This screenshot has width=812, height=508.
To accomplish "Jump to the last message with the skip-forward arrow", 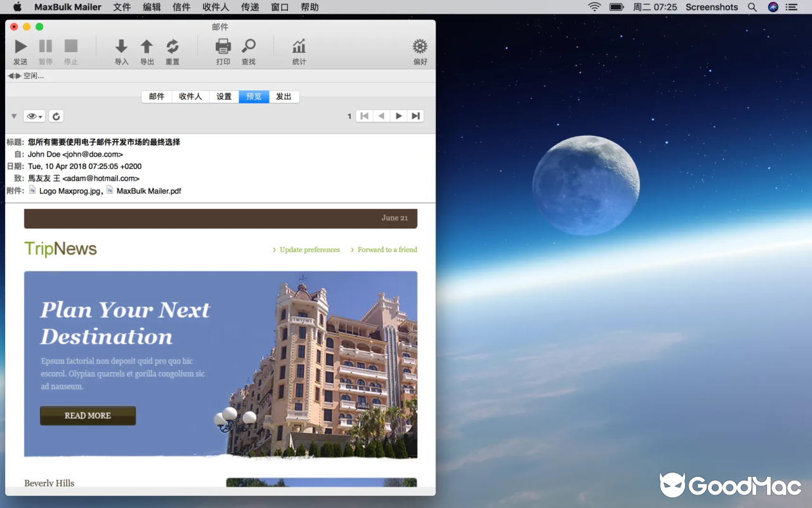I will coord(416,116).
